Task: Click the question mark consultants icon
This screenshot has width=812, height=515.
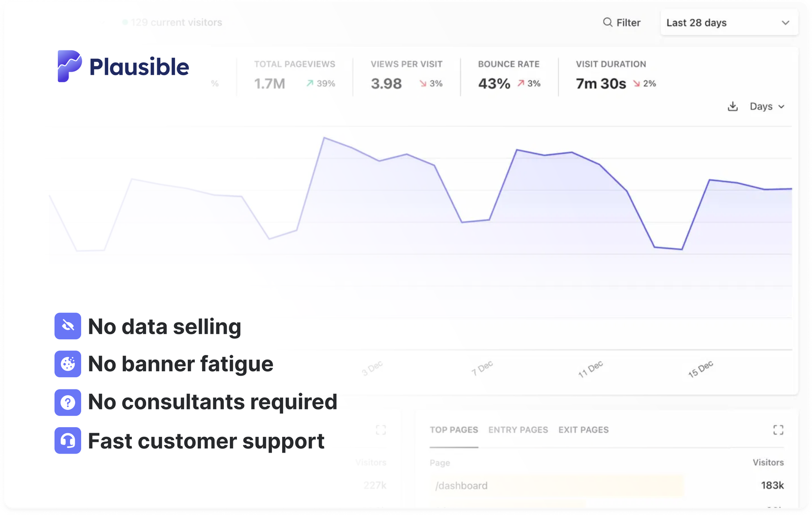Action: [x=67, y=403]
